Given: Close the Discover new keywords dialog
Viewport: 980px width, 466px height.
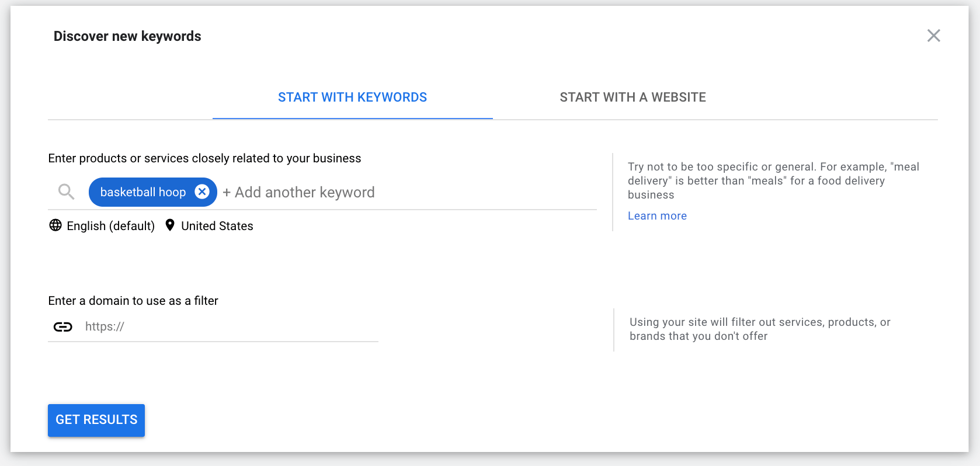Looking at the screenshot, I should pos(933,36).
